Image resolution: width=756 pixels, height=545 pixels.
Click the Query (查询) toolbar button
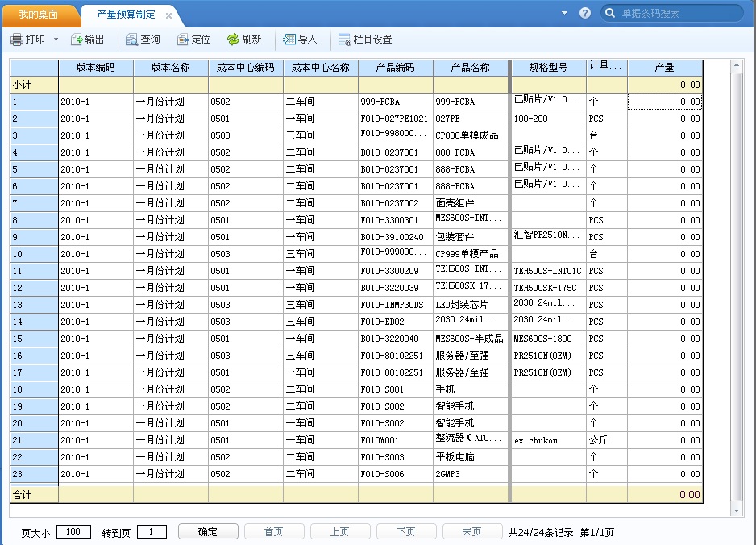click(143, 40)
